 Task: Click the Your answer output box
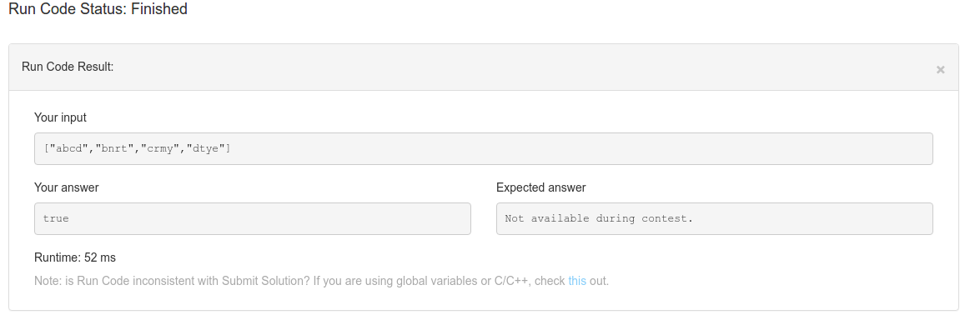253,218
